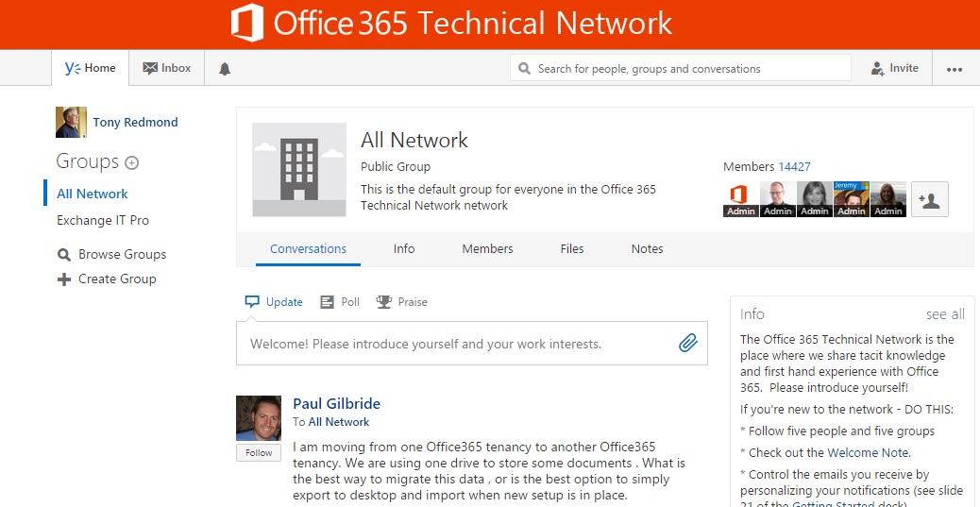The height and width of the screenshot is (507, 980).
Task: Open the Inbox tab
Action: pyautogui.click(x=167, y=68)
